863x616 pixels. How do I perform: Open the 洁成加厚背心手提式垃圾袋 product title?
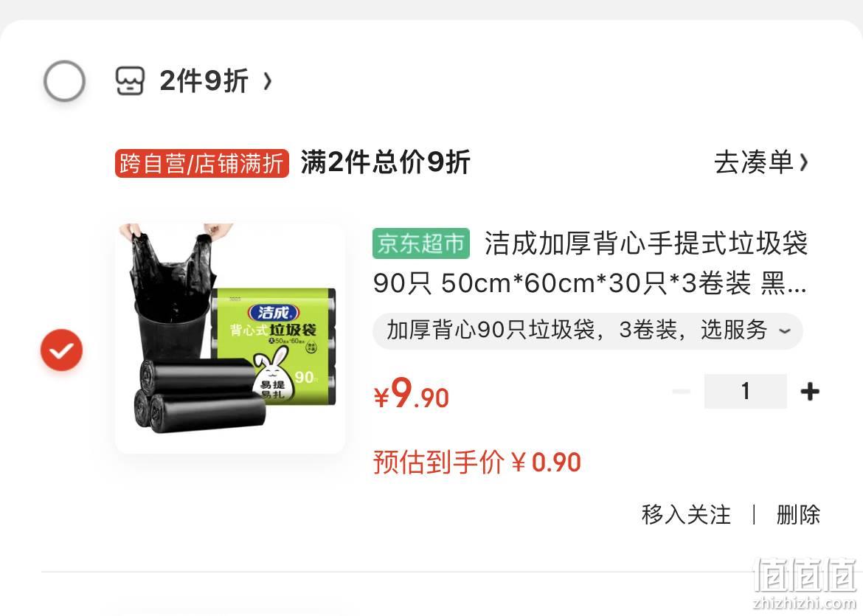point(590,263)
